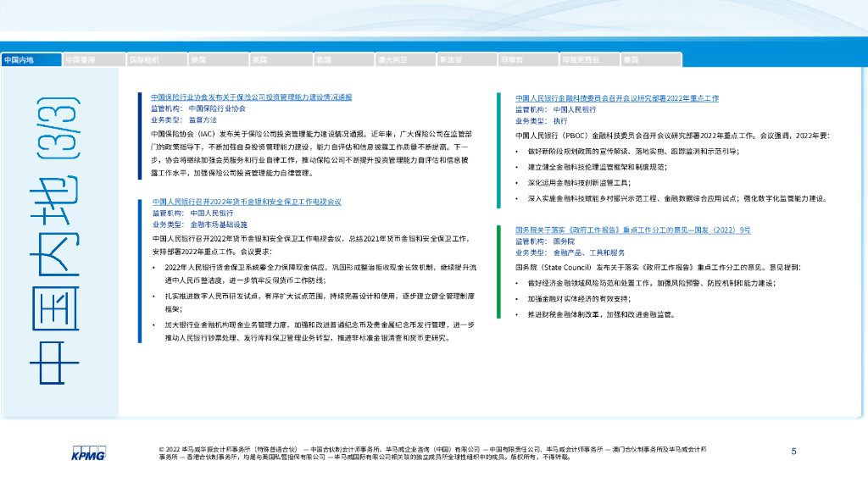
Task: Click text 监管机构: 国务院
Action: [545, 241]
